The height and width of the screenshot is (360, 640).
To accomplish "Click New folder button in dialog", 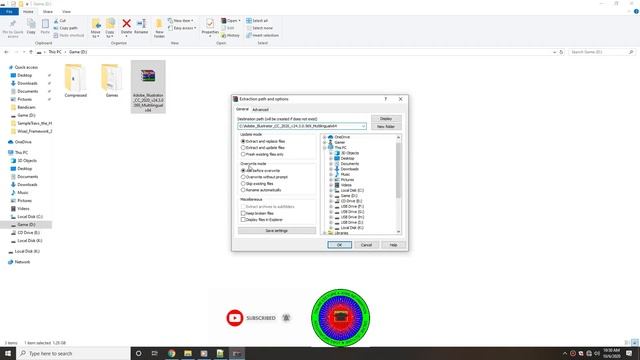I will coord(386,127).
